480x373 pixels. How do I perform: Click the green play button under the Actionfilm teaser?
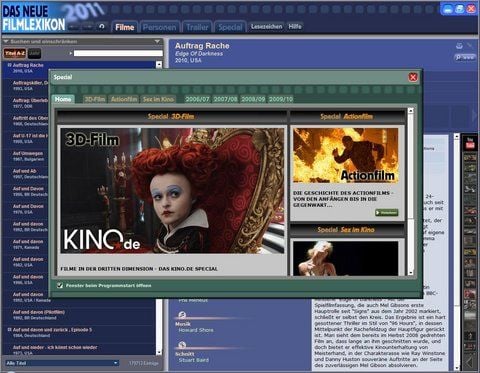387,212
